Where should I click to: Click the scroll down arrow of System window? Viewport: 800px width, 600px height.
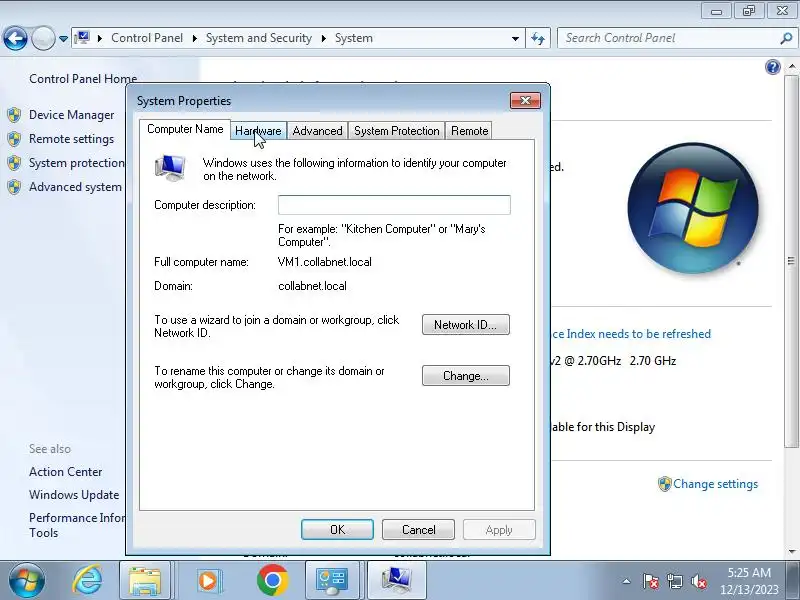[x=791, y=551]
